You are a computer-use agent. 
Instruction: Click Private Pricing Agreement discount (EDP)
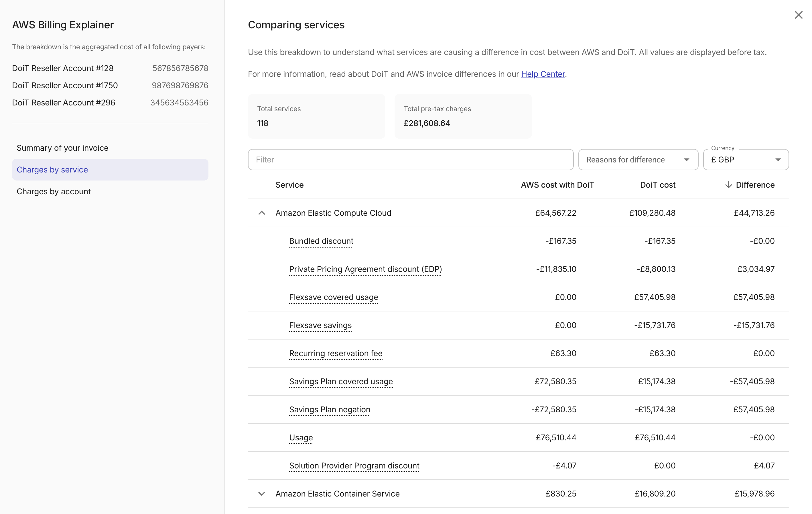click(x=366, y=269)
